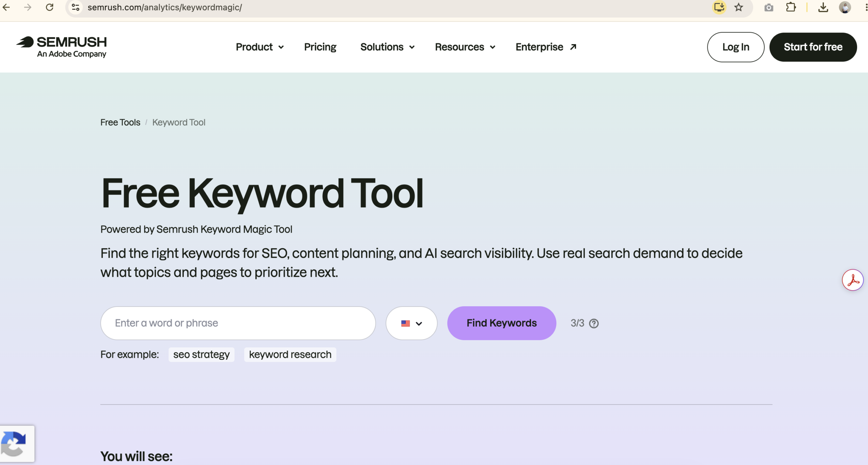Click the 'Powered by Semrush Keyword Magic Tool' text
Image resolution: width=868 pixels, height=465 pixels.
pos(196,229)
